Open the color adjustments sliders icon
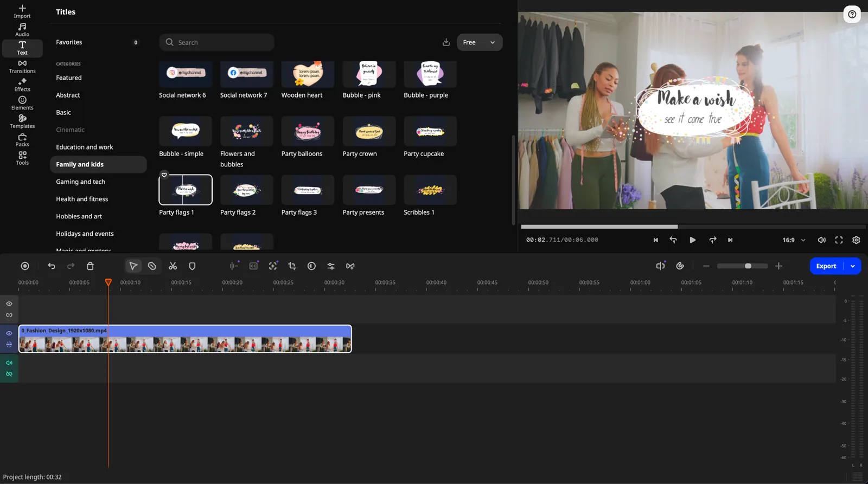 [x=331, y=266]
